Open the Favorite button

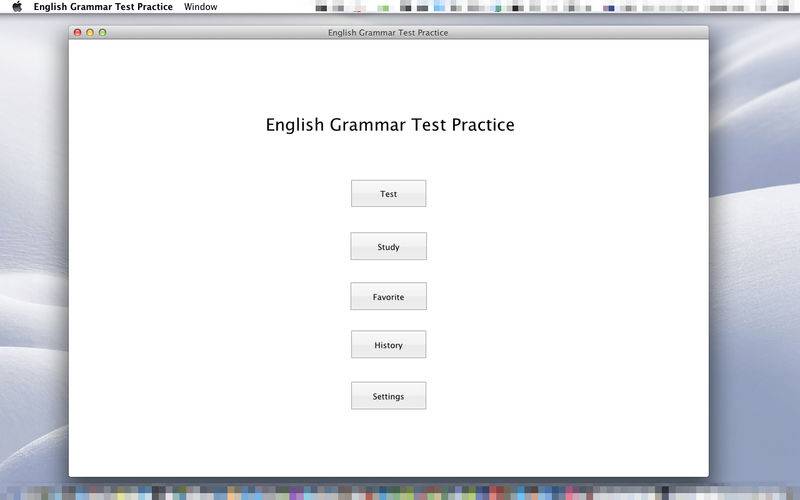(388, 296)
